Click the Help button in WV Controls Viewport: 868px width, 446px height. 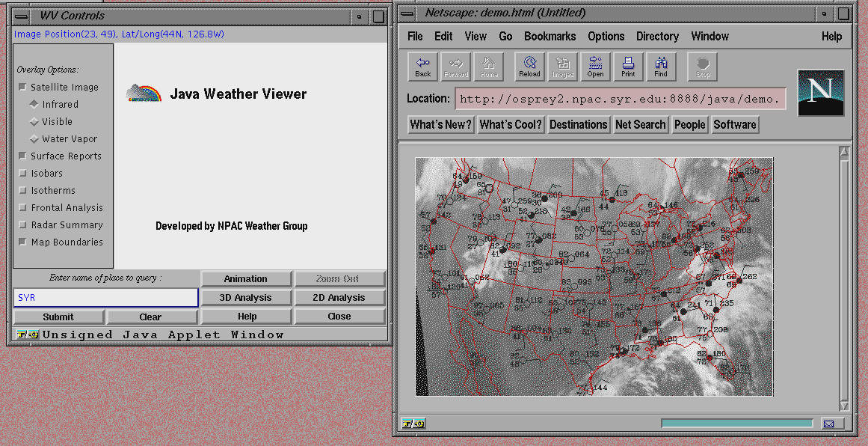245,317
